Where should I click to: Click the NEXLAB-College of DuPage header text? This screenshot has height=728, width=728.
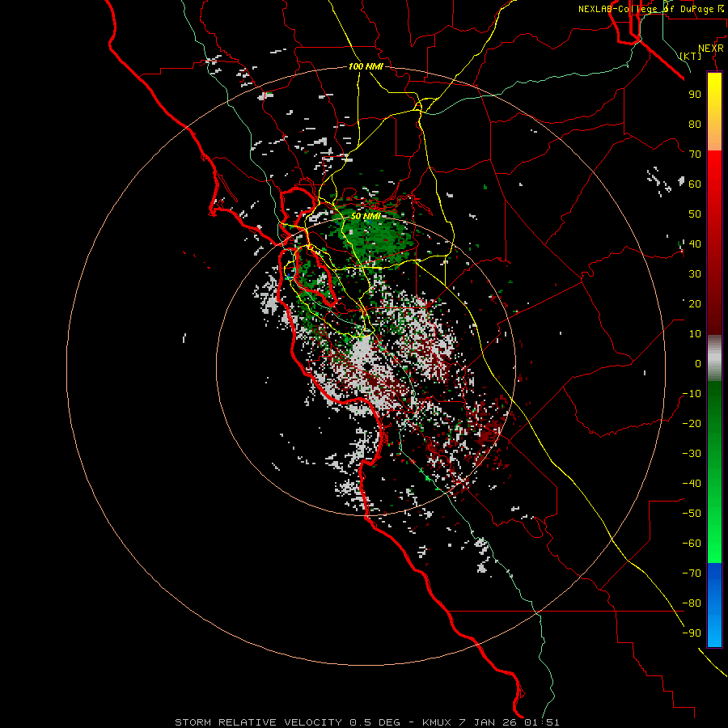pos(650,9)
